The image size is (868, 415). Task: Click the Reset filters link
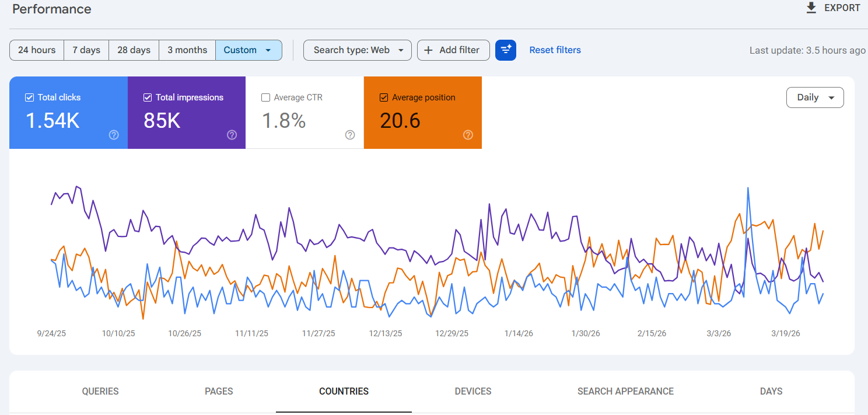coord(555,50)
